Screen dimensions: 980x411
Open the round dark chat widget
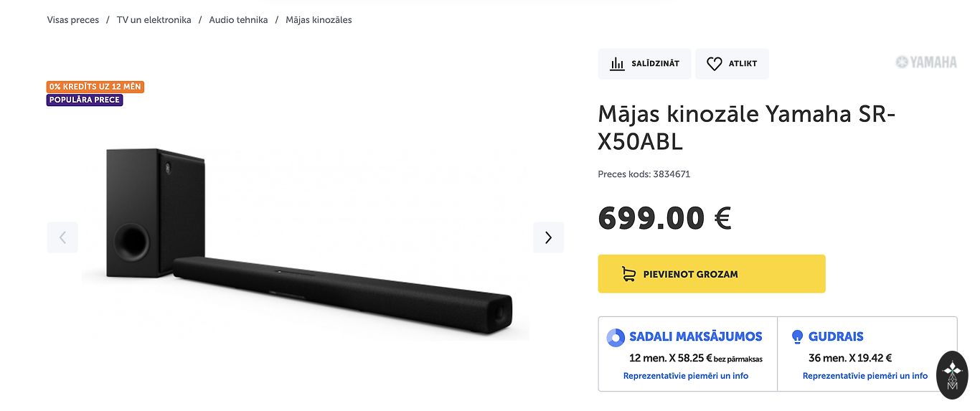tap(953, 375)
